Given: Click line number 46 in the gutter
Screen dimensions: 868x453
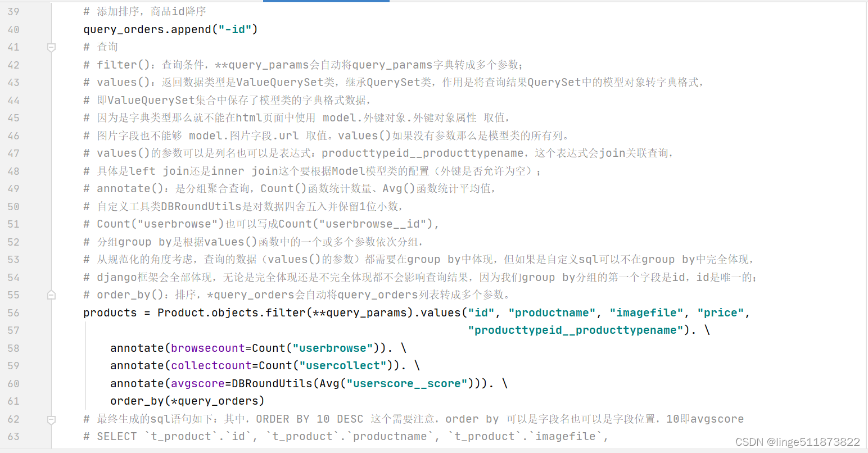Looking at the screenshot, I should tap(13, 135).
